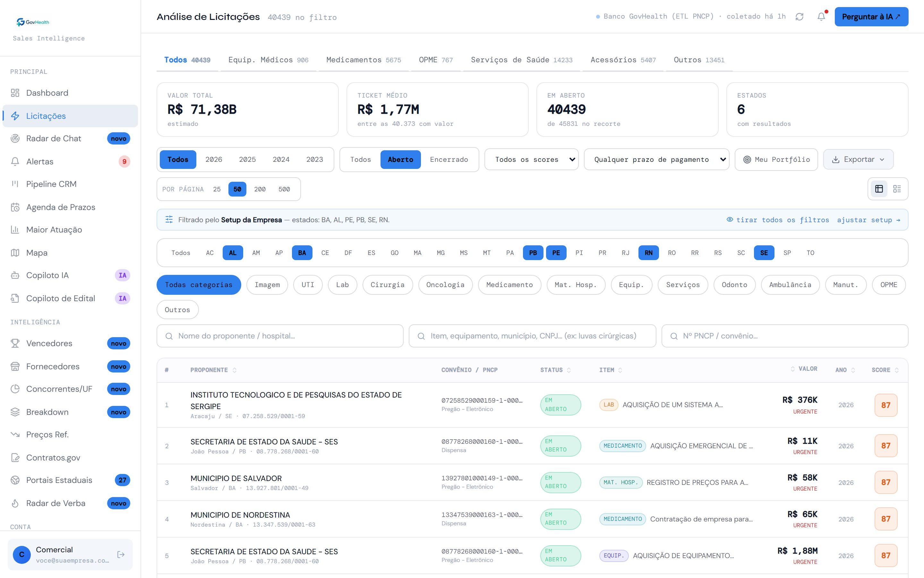Open the Qualquer prazo de pagamento dropdown
This screenshot has height=578, width=924.
pos(656,159)
